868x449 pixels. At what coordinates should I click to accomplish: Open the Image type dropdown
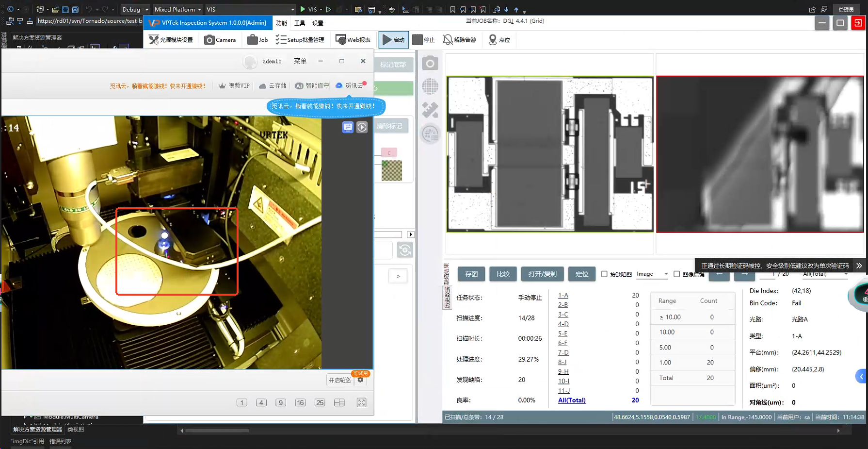pos(652,274)
